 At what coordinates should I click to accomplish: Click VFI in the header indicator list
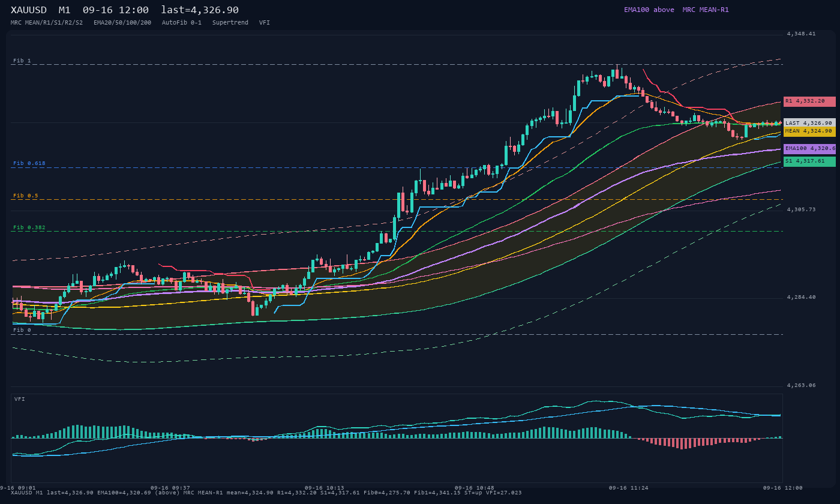click(x=265, y=23)
